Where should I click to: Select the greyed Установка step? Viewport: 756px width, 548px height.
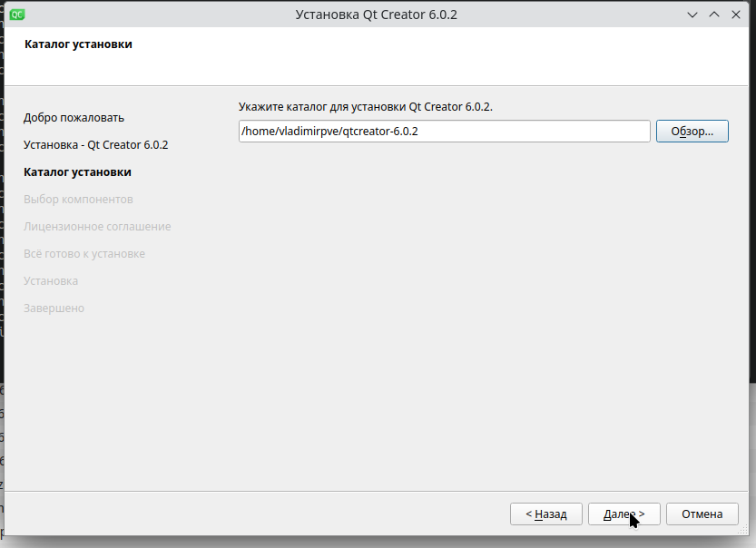coord(51,281)
